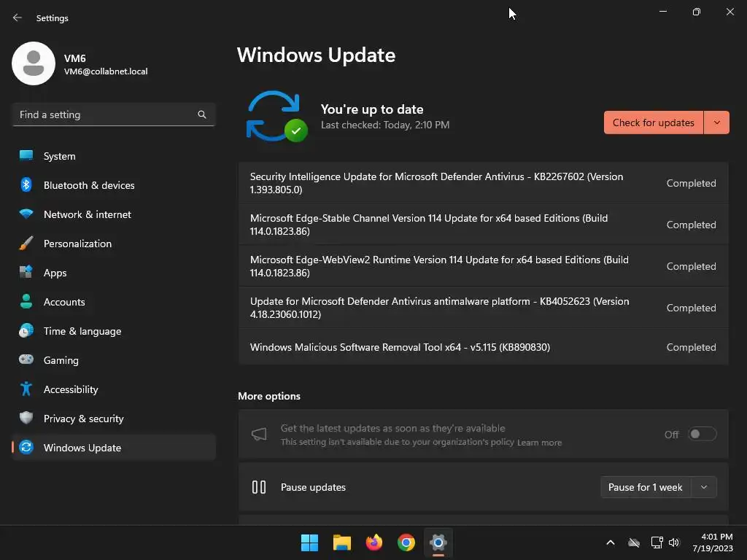Click the More options heading
The height and width of the screenshot is (560, 747).
click(x=269, y=396)
